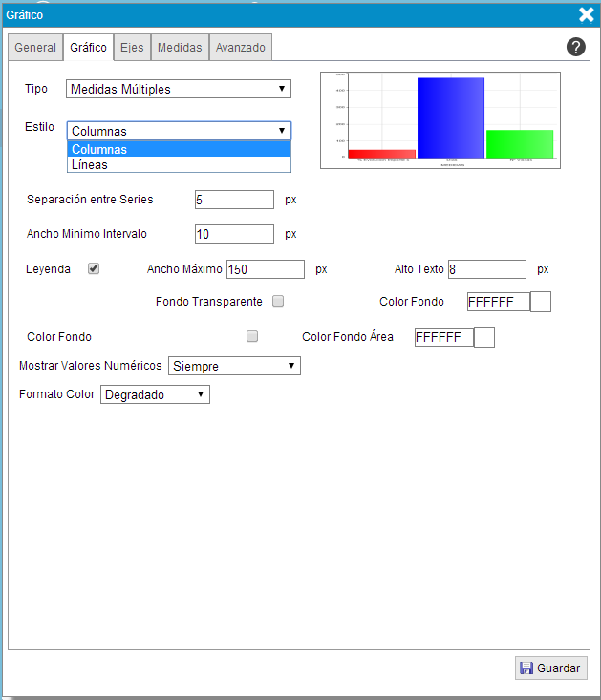Click the chart preview thumbnail

tap(440, 119)
